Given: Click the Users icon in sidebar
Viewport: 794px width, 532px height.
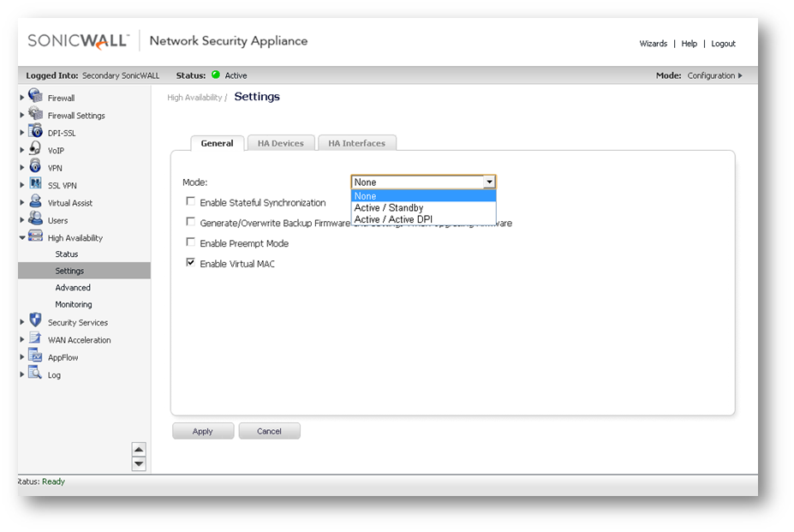Looking at the screenshot, I should pyautogui.click(x=35, y=219).
